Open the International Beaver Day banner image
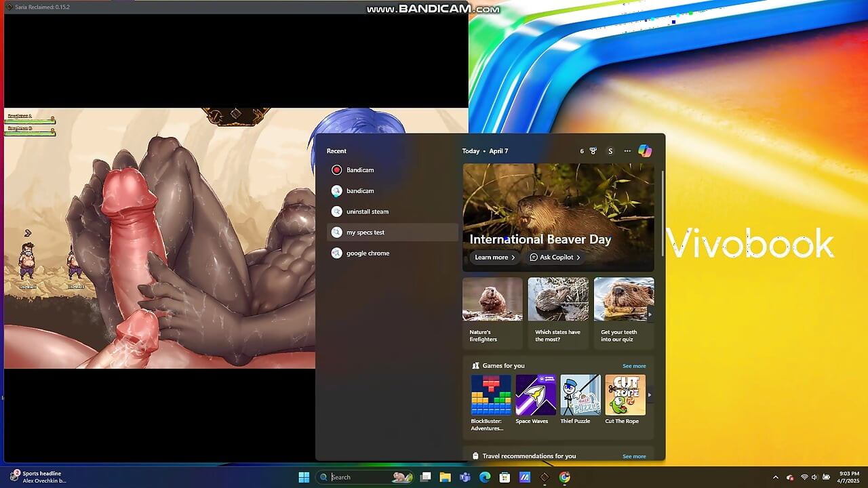The width and height of the screenshot is (868, 488). pyautogui.click(x=559, y=217)
